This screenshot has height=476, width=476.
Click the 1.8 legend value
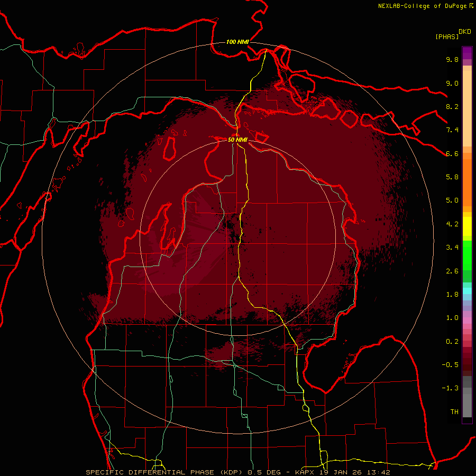tap(452, 295)
